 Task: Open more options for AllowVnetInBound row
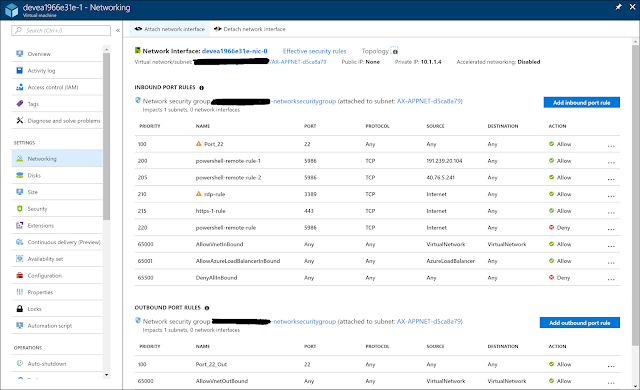point(611,246)
